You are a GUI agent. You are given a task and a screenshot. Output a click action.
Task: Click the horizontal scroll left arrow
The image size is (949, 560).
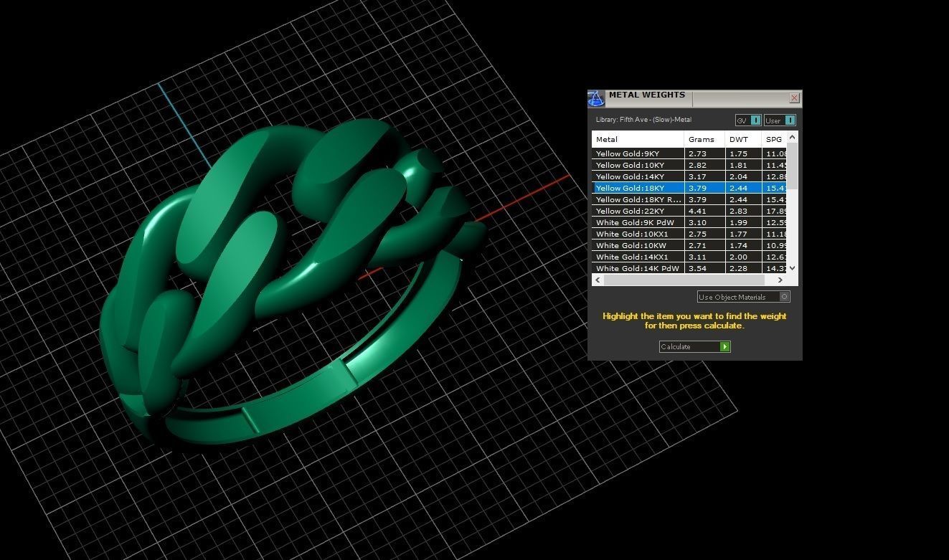598,280
